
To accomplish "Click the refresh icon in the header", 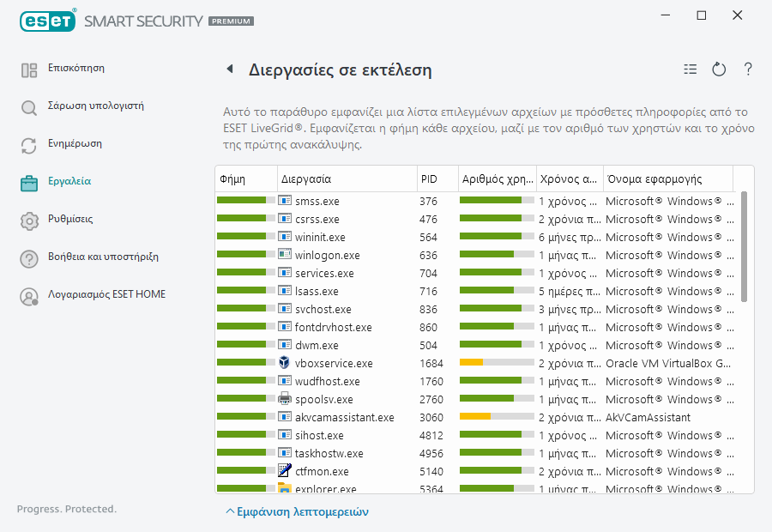I will click(x=720, y=70).
